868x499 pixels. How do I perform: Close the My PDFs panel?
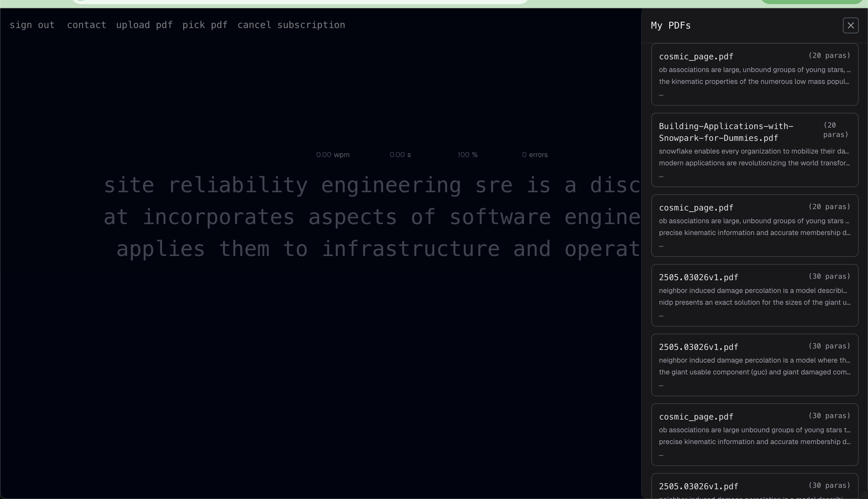850,25
